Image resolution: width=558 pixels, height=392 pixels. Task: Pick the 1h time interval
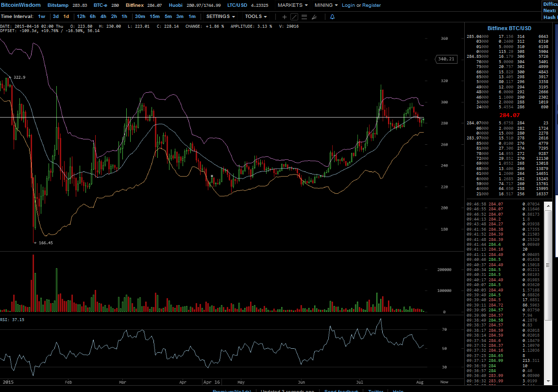coord(124,17)
